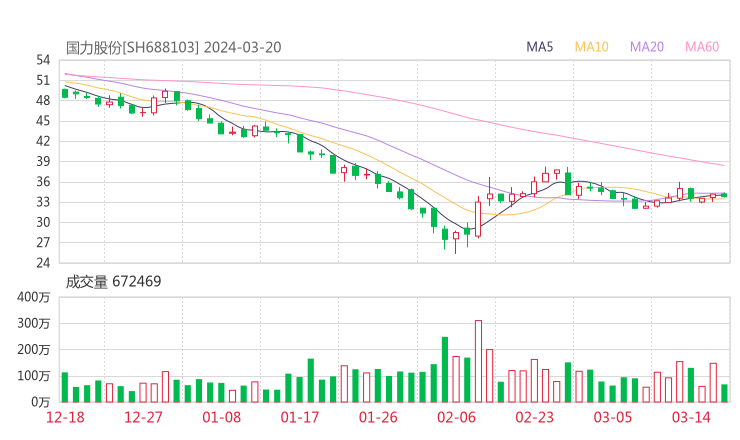Click the 01-26 date label
This screenshot has width=740, height=440.
click(x=378, y=417)
